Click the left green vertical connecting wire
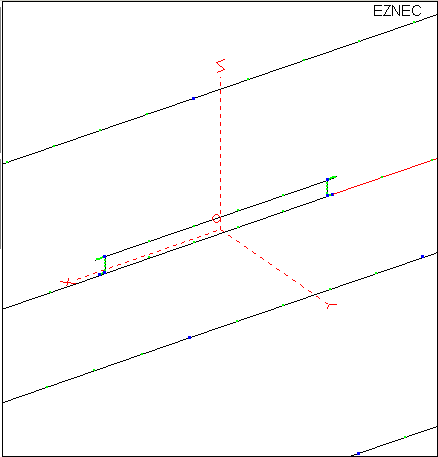Screen dimensions: 438x457 (105, 265)
